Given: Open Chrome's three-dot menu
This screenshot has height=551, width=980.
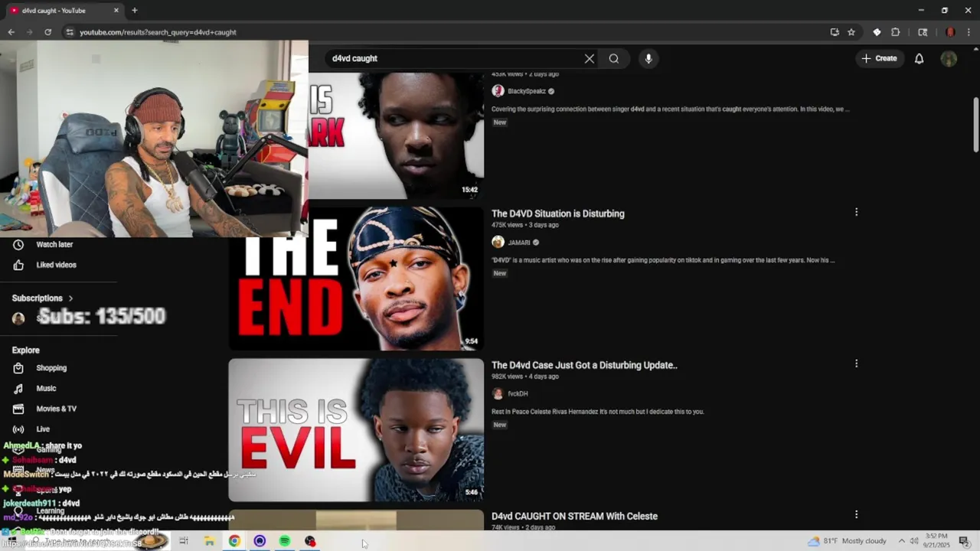Looking at the screenshot, I should coord(969,32).
